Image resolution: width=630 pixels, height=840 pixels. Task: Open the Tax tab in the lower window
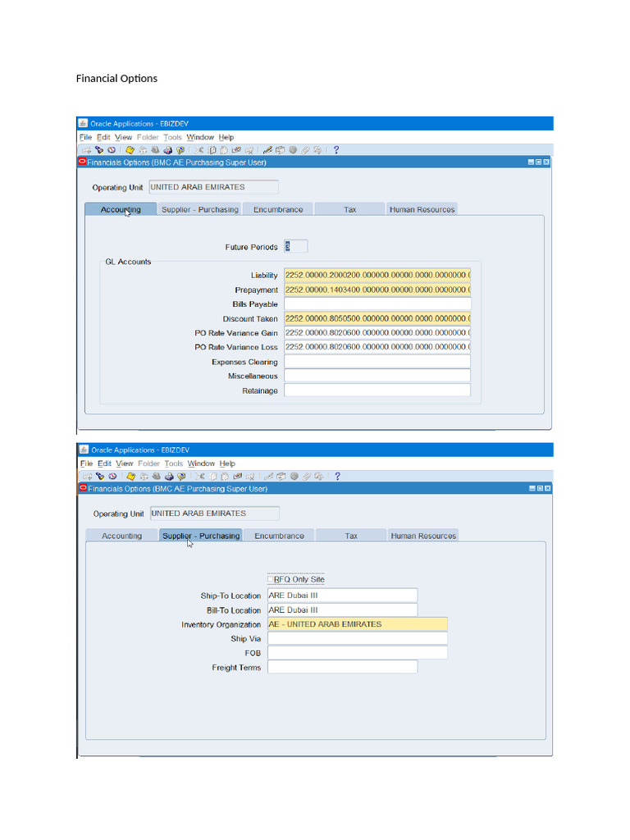[x=351, y=536]
